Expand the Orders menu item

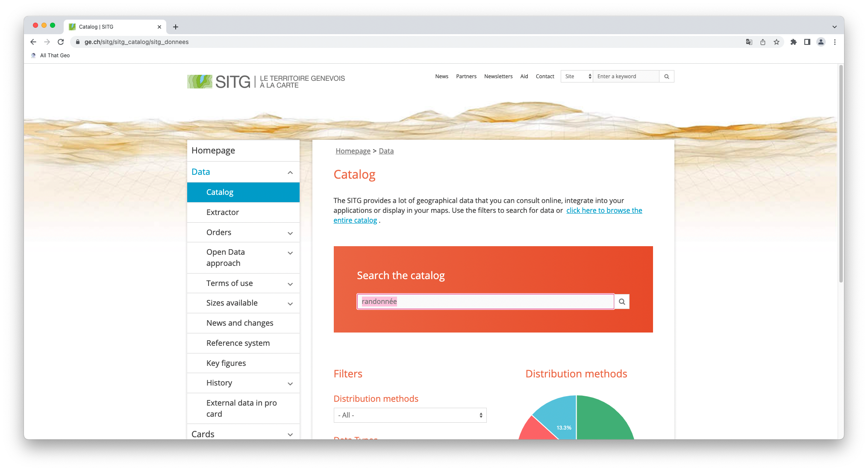(x=290, y=232)
